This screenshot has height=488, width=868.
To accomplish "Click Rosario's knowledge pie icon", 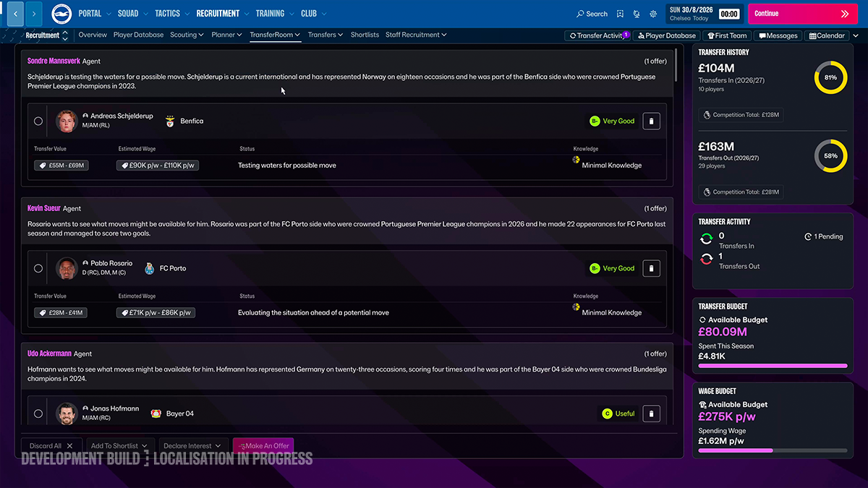I will pyautogui.click(x=576, y=307).
